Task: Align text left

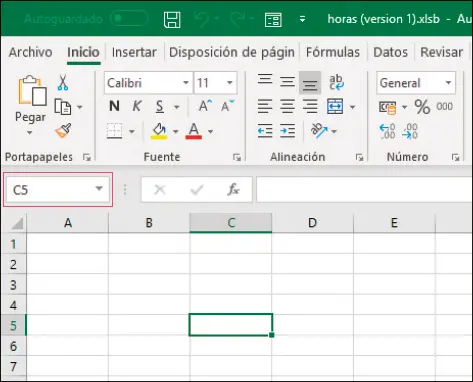Action: [265, 107]
